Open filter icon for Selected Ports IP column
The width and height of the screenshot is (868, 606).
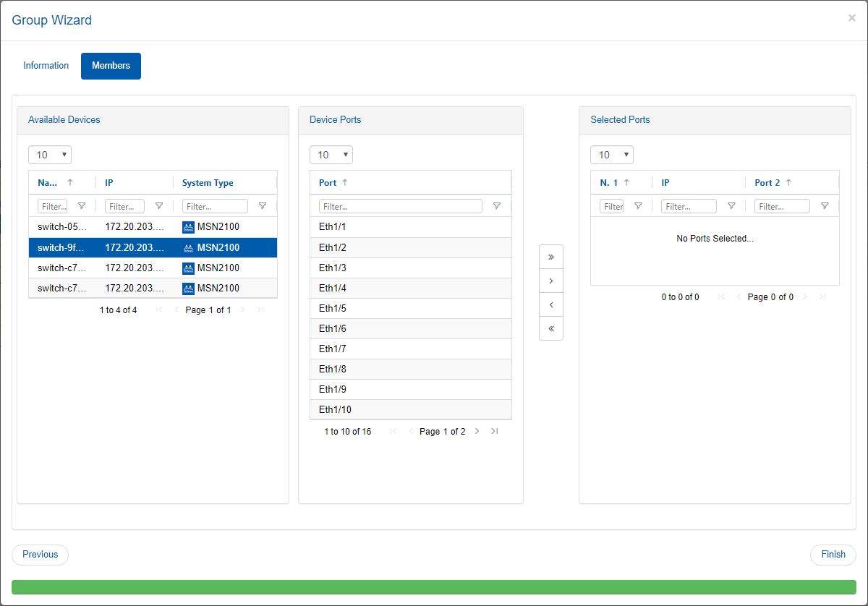pos(731,206)
